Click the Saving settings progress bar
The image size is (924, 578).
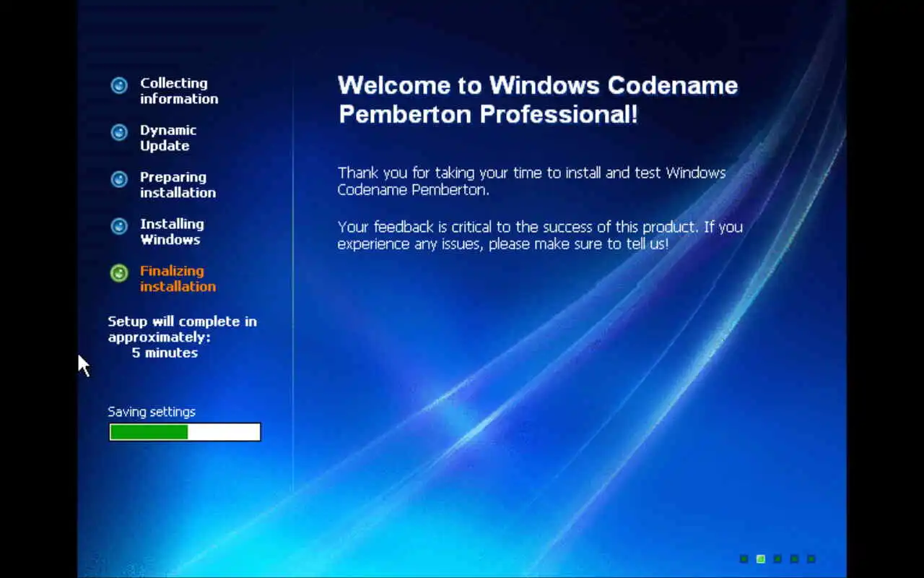[185, 432]
